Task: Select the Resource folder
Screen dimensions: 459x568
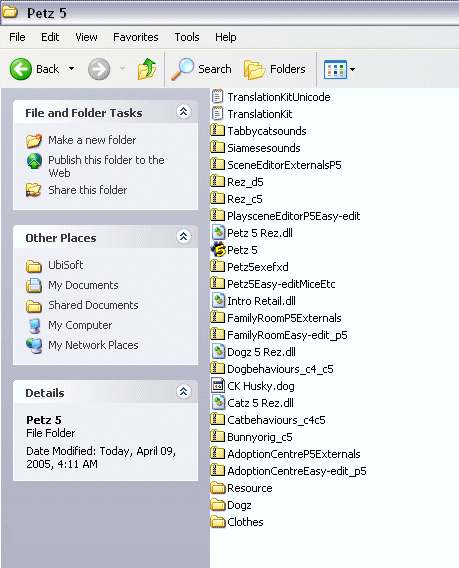Action: 241,488
